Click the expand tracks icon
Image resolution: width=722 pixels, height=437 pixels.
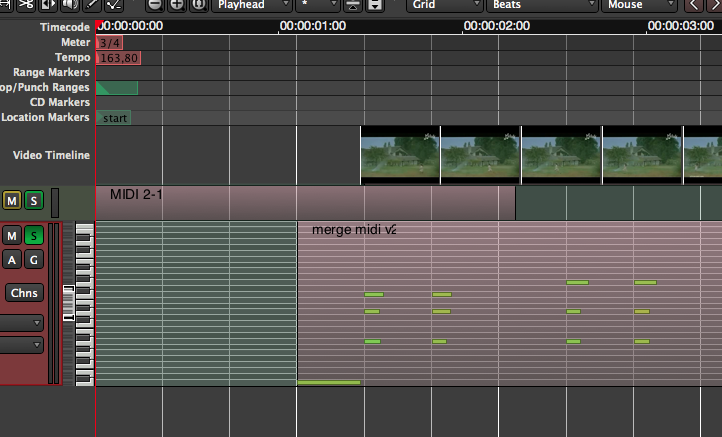[352, 5]
